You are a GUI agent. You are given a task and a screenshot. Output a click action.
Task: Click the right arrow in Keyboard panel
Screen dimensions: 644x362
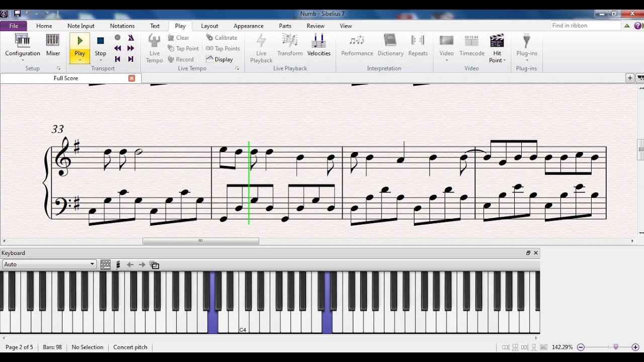142,264
